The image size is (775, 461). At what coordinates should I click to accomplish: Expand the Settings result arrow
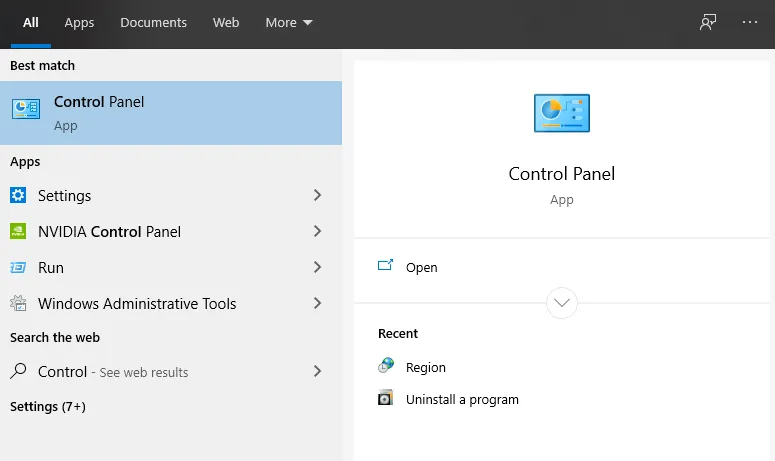coord(317,195)
